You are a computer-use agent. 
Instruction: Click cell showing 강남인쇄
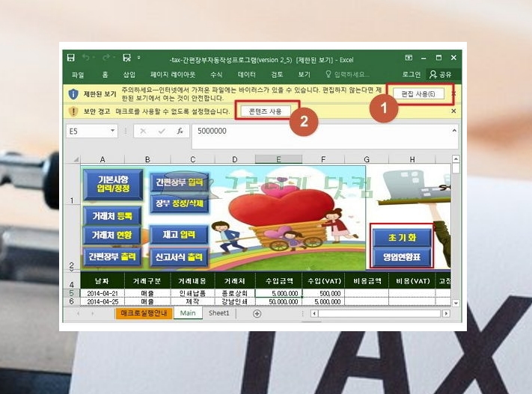[234, 301]
